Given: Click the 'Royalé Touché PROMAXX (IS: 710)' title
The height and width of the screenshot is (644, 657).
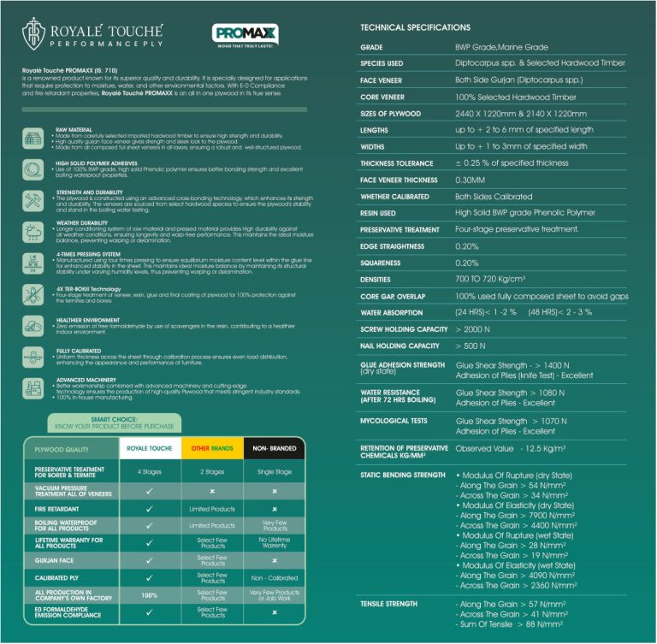Looking at the screenshot, I should (70, 70).
